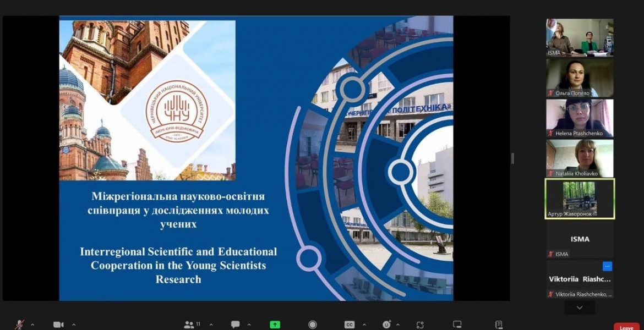The image size is (644, 330).
Task: Click muted mic icon beside Nataliia Kholiavko
Action: tap(550, 174)
